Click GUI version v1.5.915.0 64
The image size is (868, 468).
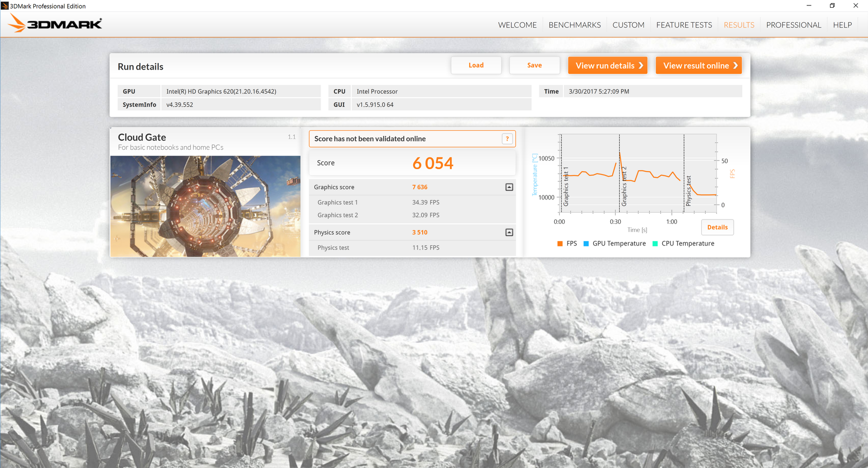point(375,104)
